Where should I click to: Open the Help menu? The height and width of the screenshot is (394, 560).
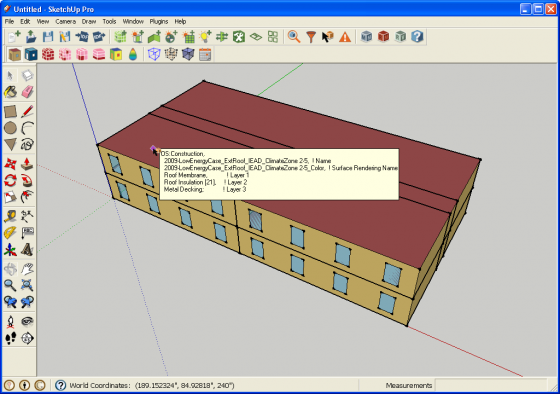(x=180, y=21)
